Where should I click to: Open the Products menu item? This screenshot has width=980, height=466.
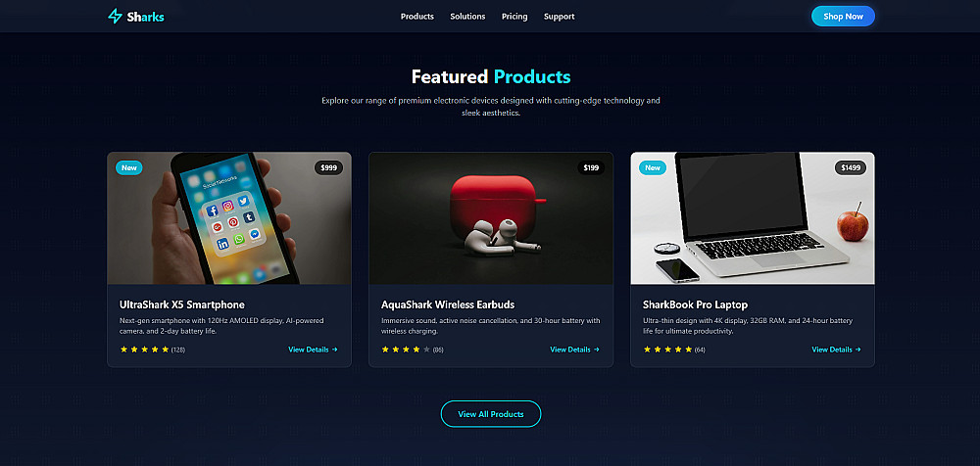416,17
